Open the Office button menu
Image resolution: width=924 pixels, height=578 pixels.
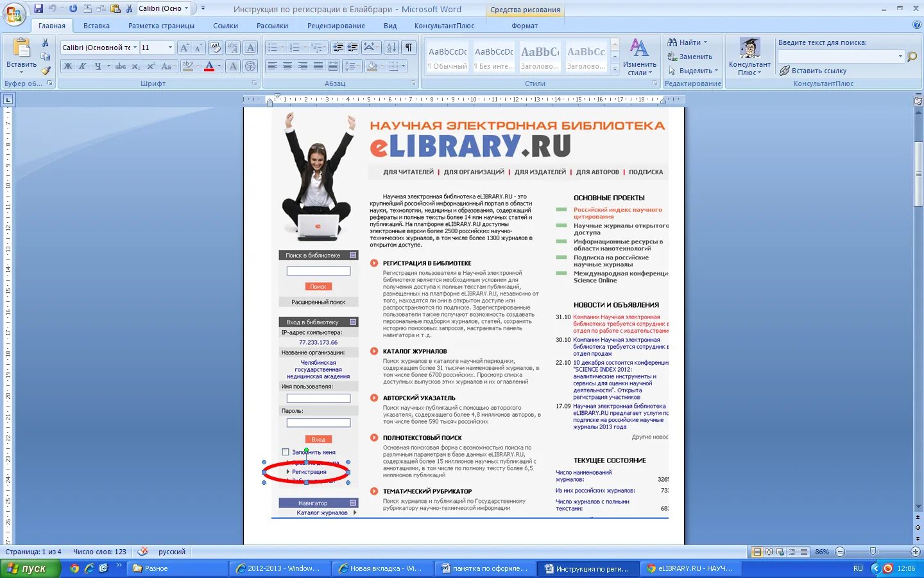(x=13, y=13)
